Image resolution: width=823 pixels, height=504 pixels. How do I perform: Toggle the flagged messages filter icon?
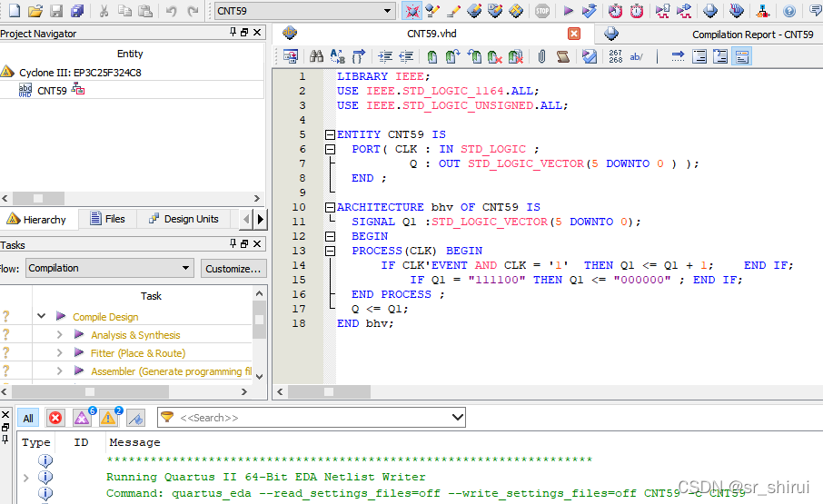tap(135, 418)
